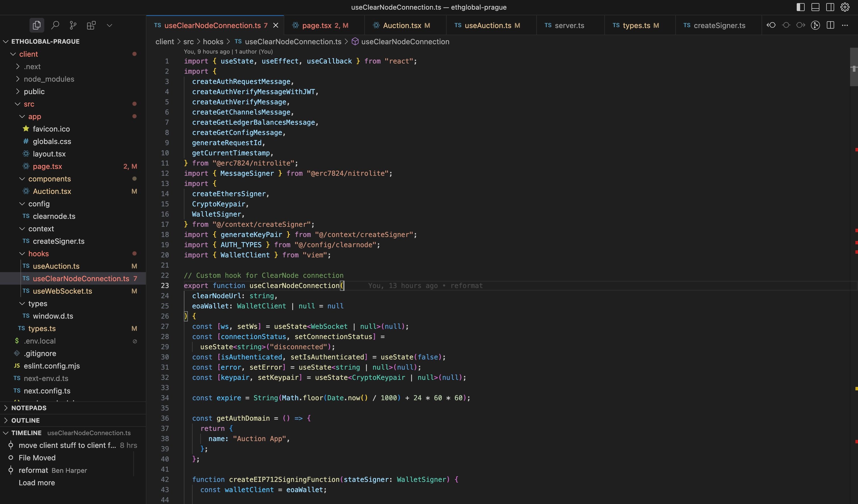Go to next change icon

(x=800, y=25)
